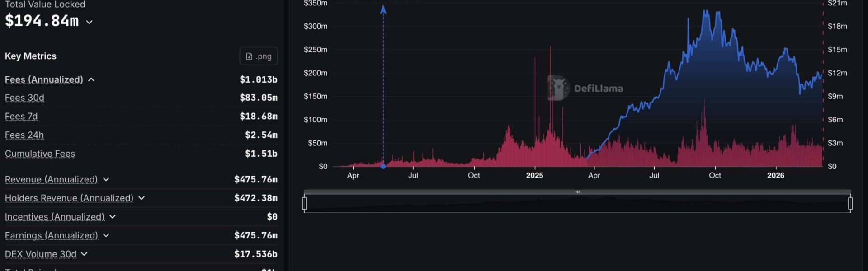
Task: Expand the Total Value Locked dropdown chevron
Action: click(x=90, y=22)
